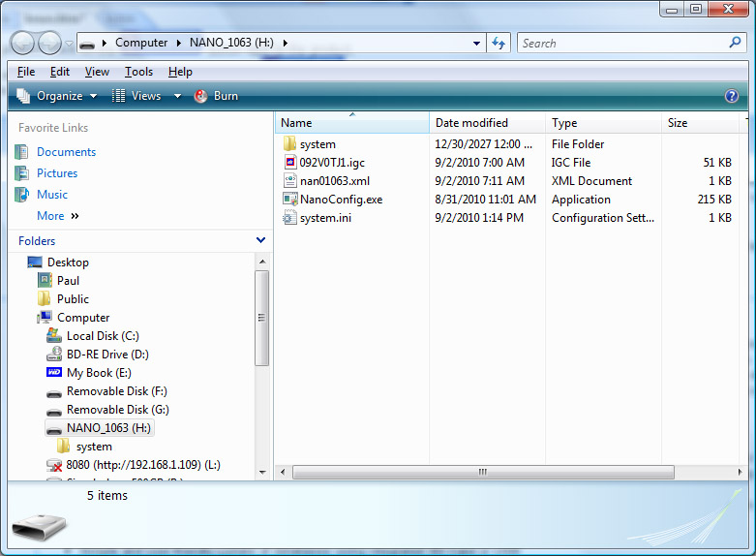Open the Edit menu

click(x=60, y=72)
